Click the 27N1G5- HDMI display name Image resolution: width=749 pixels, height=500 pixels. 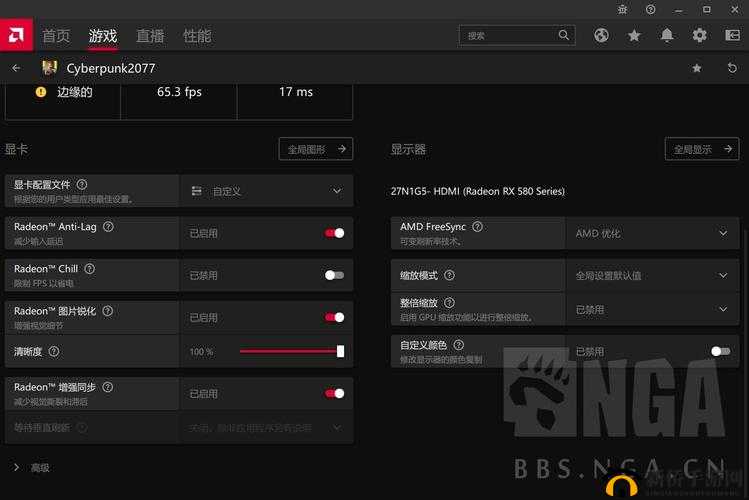coord(478,191)
